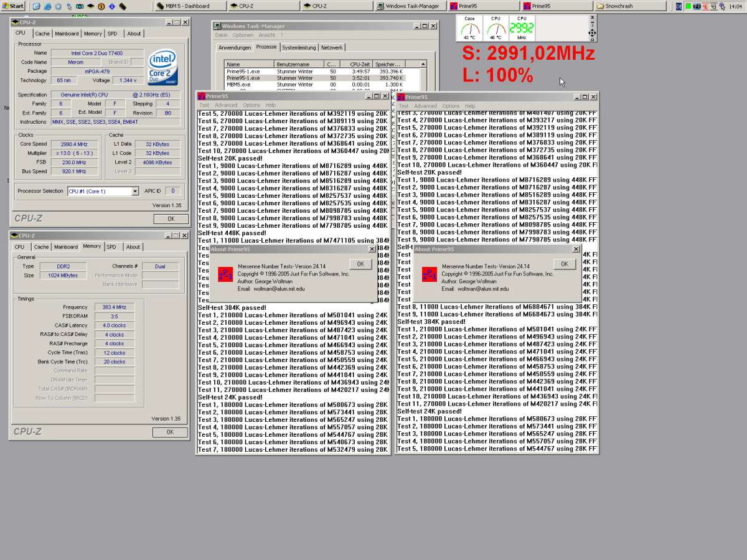Click the FSB value 230.0 MHz
Image resolution: width=747 pixels, height=560 pixels.
point(73,162)
